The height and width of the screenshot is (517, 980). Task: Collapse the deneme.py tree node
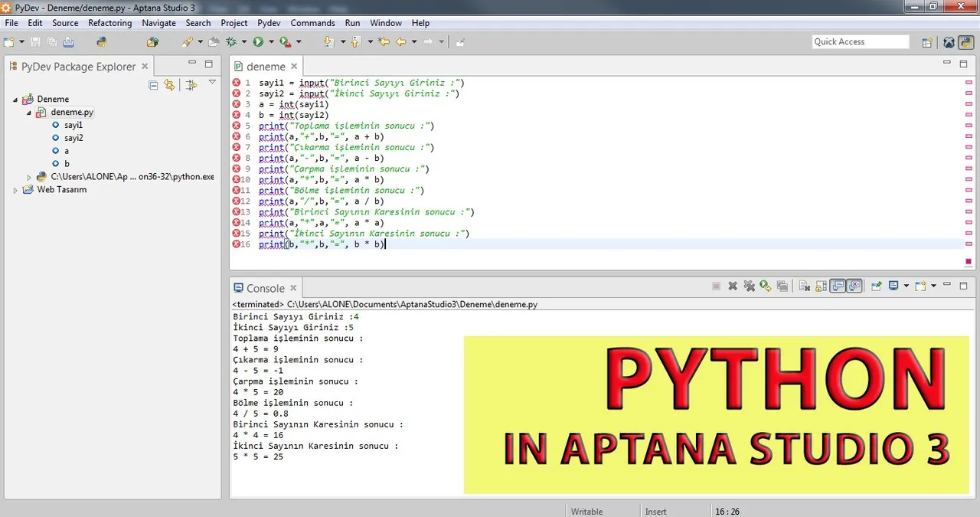(x=29, y=113)
